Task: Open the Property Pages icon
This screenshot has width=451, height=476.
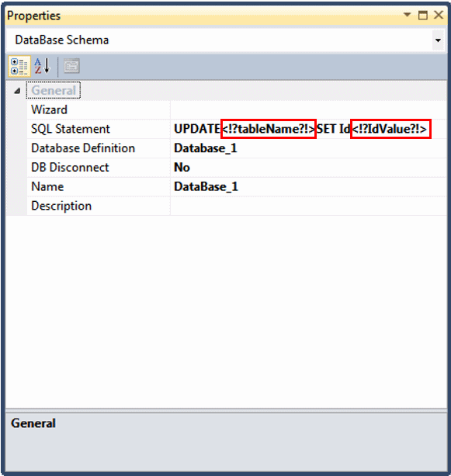Action: pos(71,66)
